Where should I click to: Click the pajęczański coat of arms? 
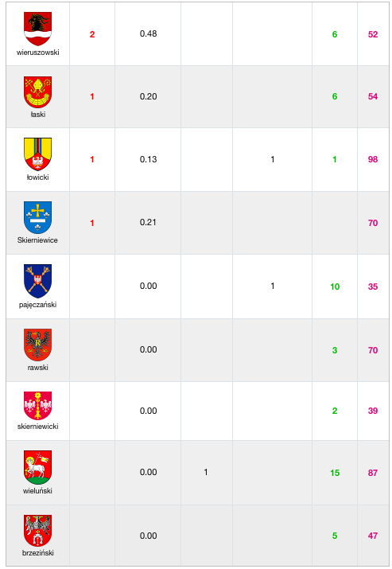[x=37, y=281]
